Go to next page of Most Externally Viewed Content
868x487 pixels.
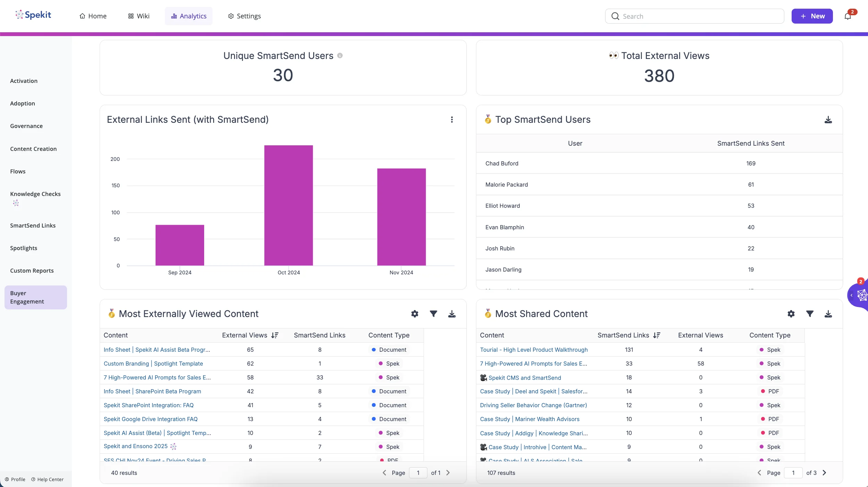click(x=448, y=473)
